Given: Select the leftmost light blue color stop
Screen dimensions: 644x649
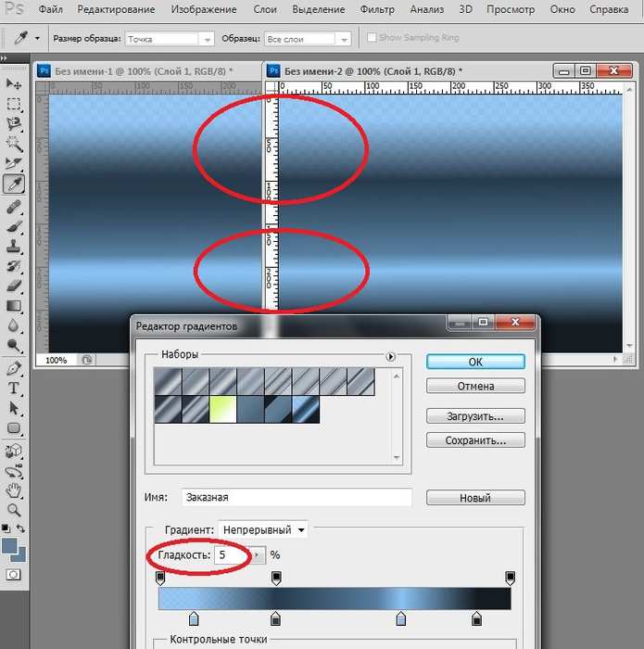Looking at the screenshot, I should (194, 619).
